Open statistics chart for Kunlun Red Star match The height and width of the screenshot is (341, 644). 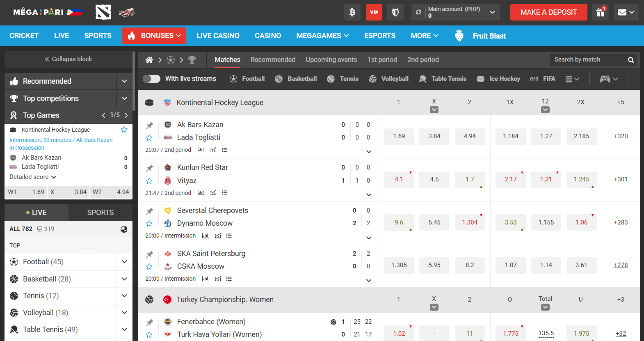201,193
